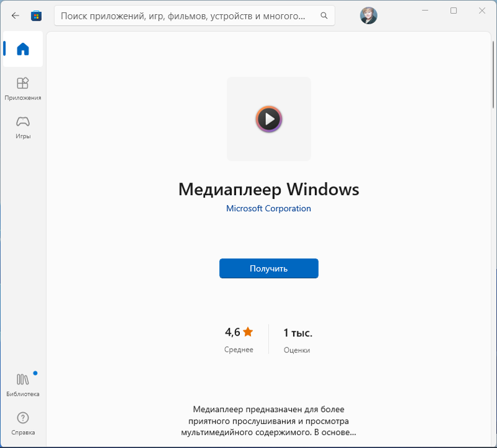Maximize the Store window
This screenshot has height=448, width=497.
(x=454, y=11)
